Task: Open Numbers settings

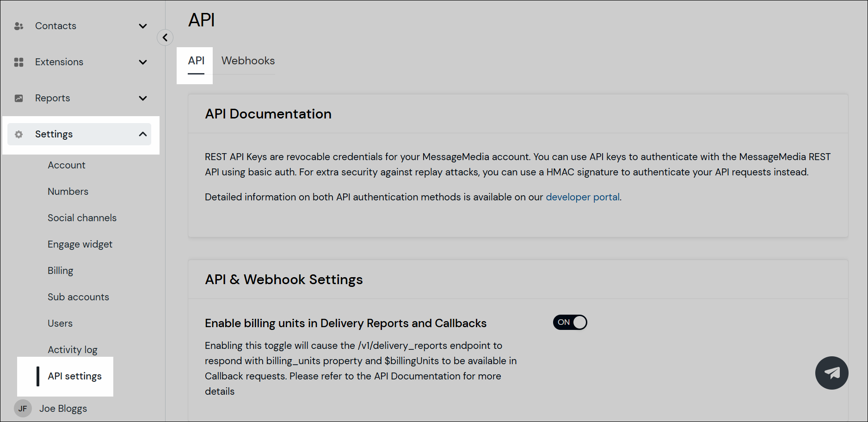Action: point(68,192)
